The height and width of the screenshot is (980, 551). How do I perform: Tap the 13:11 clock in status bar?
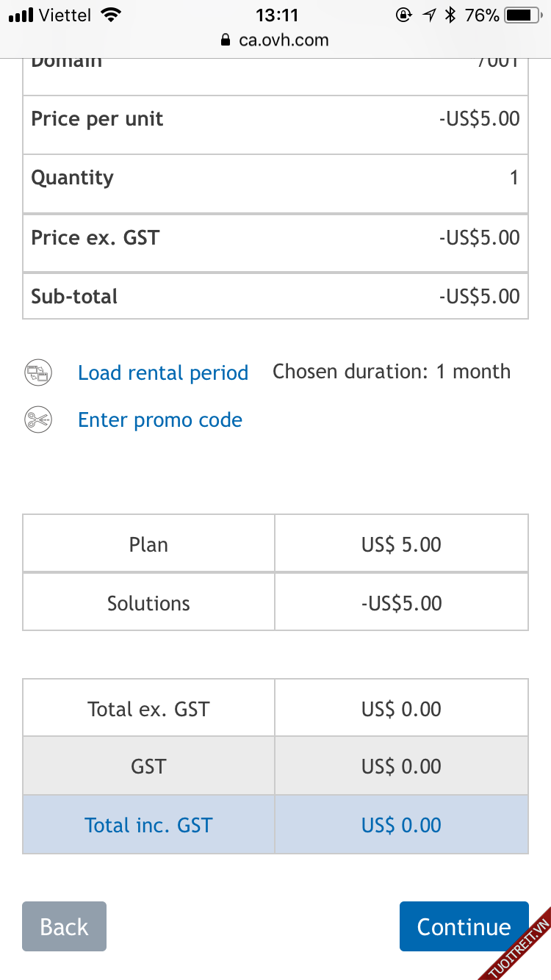click(277, 15)
